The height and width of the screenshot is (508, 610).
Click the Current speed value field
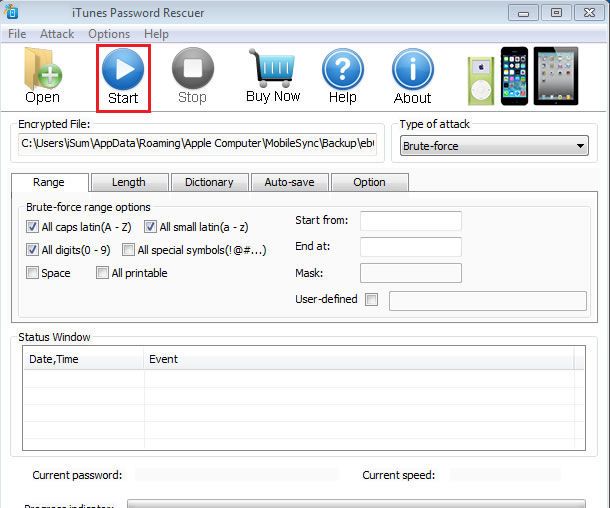(x=505, y=475)
